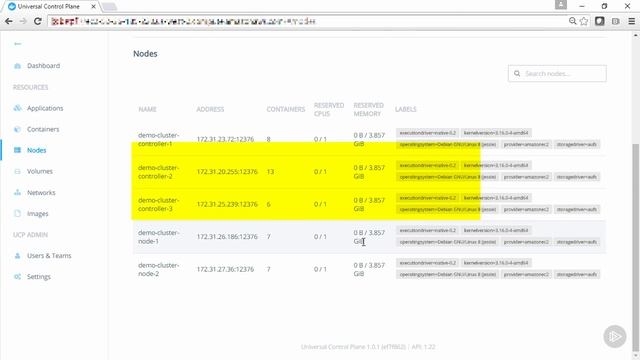Click the Nodes page heading
This screenshot has width=640, height=360.
pyautogui.click(x=145, y=54)
